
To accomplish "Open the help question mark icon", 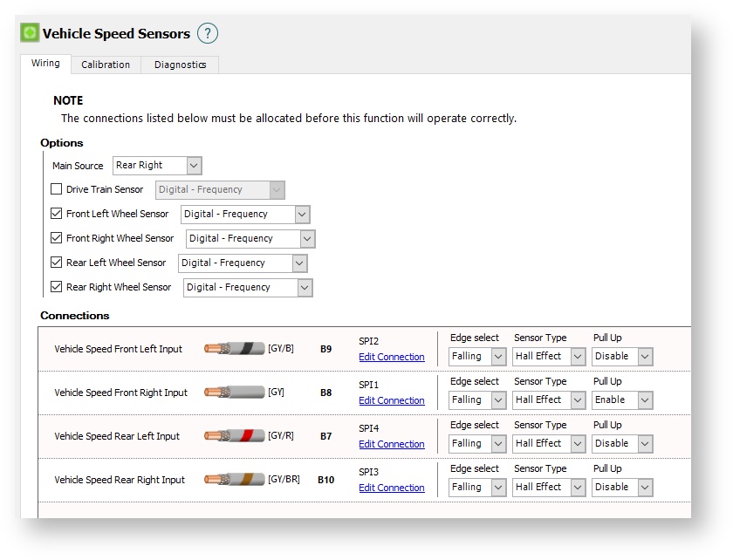I will point(207,34).
